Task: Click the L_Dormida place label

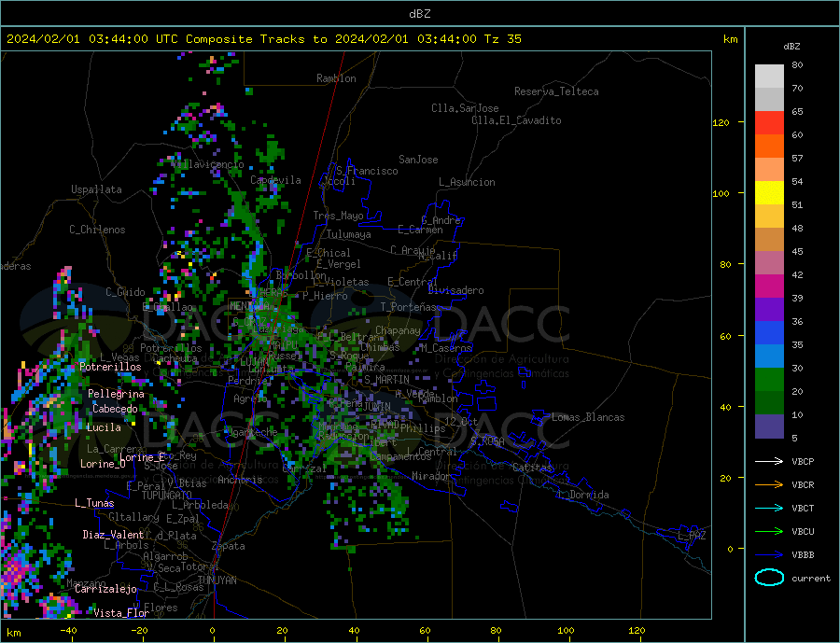Action: (x=584, y=495)
